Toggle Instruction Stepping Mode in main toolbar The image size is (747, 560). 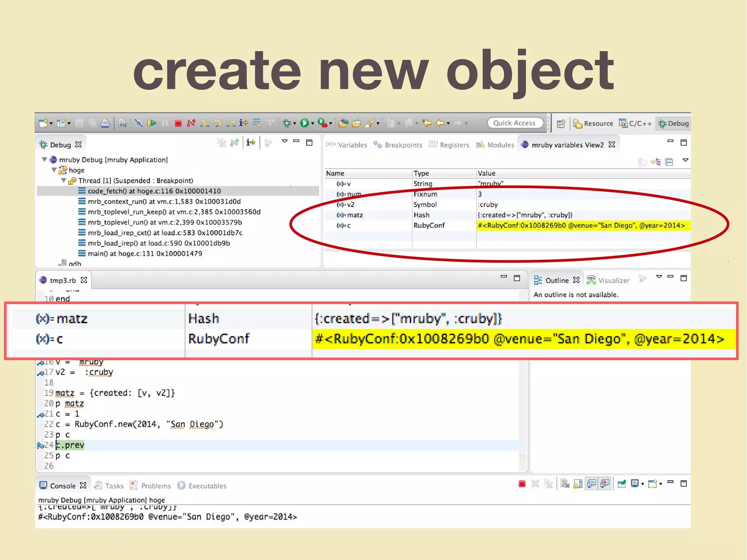click(x=244, y=123)
